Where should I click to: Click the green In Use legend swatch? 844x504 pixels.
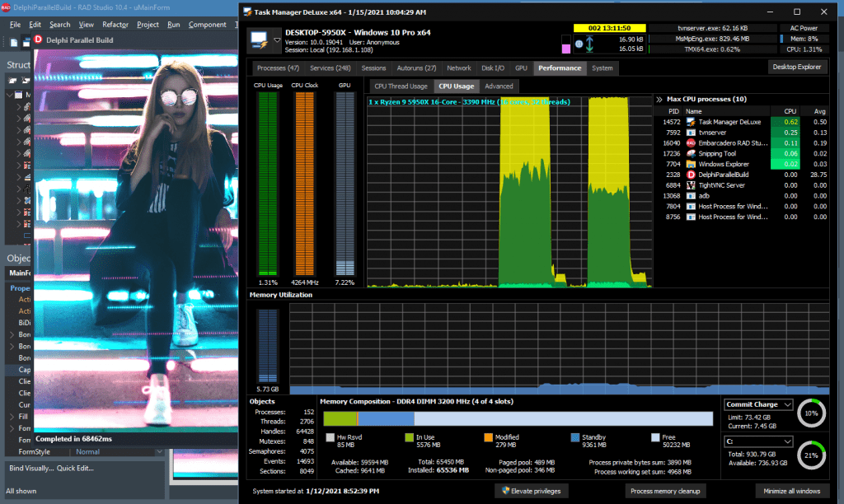[409, 438]
